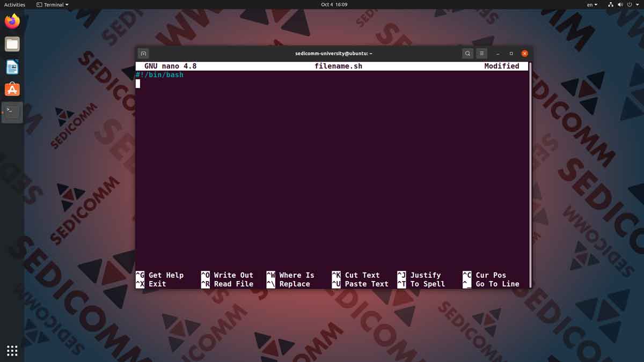Screen dimensions: 644x362
Task: Open a new terminal tab
Action: (x=143, y=53)
